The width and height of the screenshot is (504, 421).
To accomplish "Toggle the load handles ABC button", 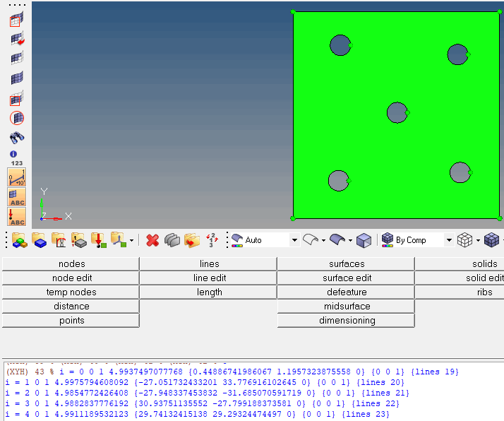I will tap(17, 216).
